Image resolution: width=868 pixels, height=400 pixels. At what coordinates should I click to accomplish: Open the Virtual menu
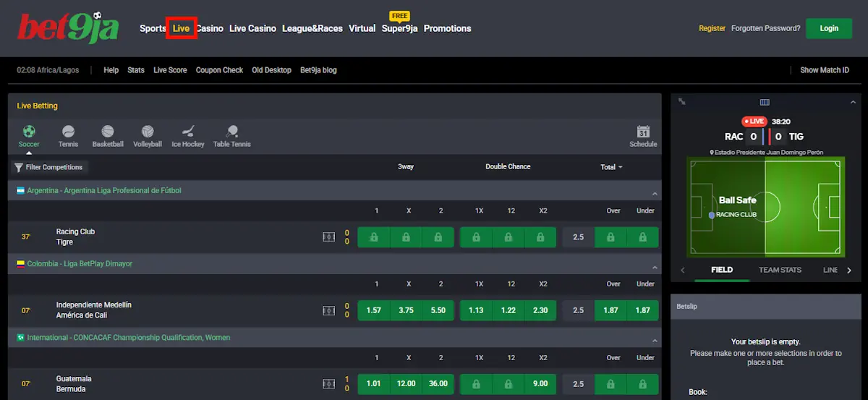click(x=362, y=28)
